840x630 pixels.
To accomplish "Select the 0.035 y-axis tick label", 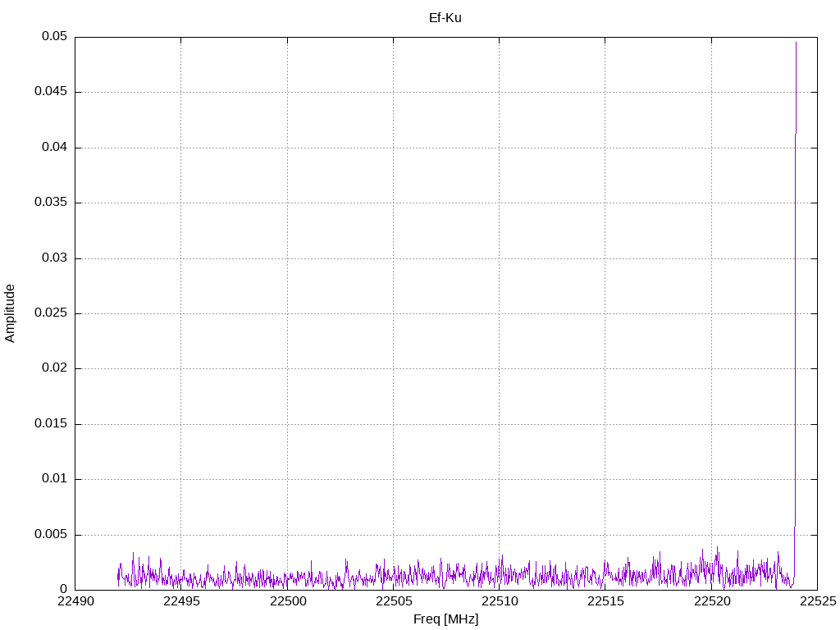I will coord(51,203).
